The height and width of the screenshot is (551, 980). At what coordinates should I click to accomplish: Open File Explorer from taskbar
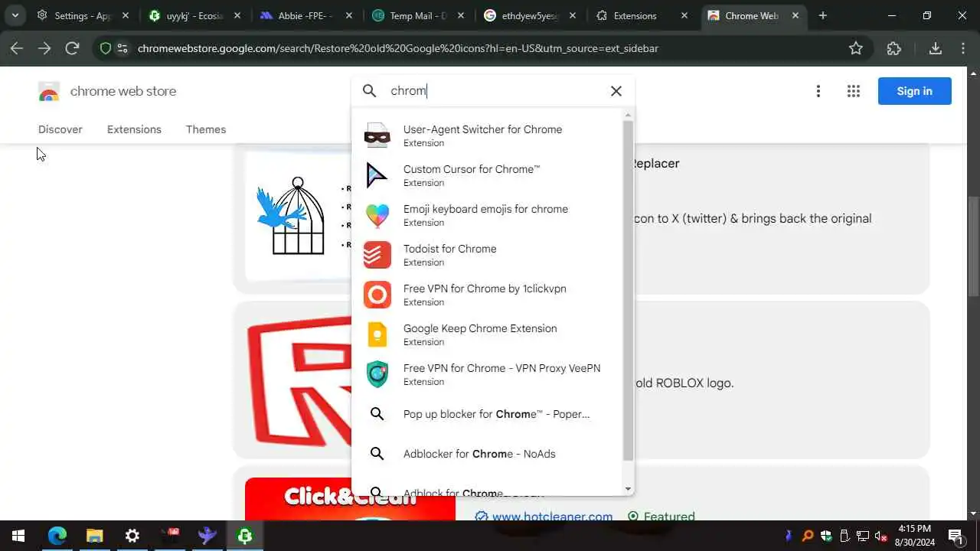coord(94,536)
